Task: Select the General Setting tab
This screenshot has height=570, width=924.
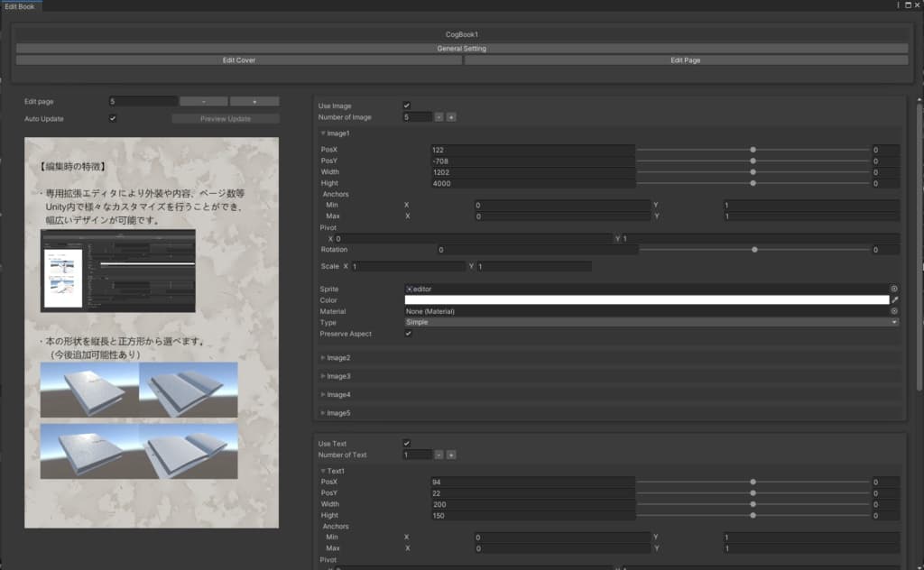Action: pyautogui.click(x=461, y=49)
